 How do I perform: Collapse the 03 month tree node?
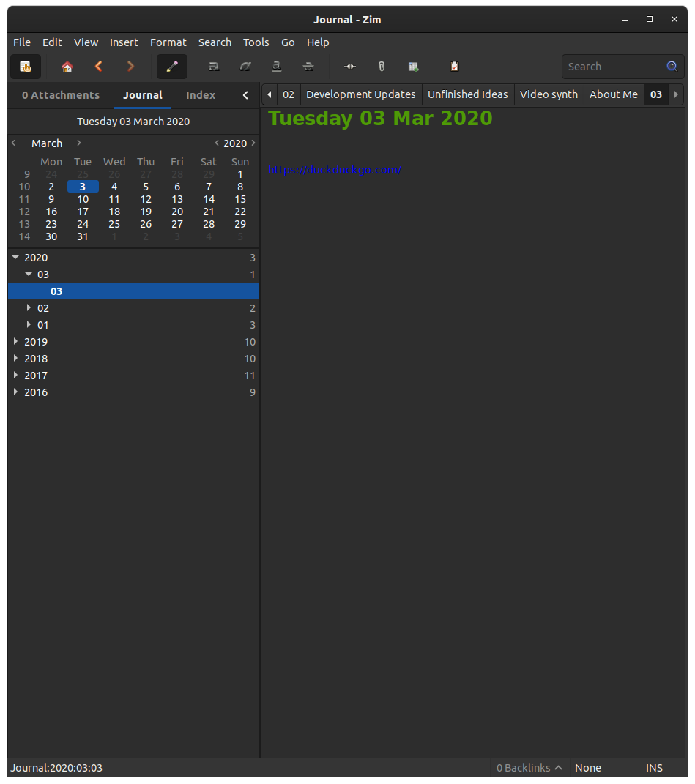(29, 275)
